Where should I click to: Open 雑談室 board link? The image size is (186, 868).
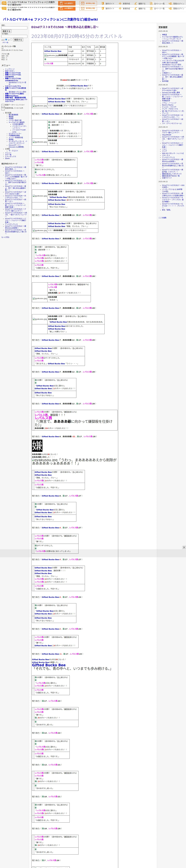(x=11, y=117)
